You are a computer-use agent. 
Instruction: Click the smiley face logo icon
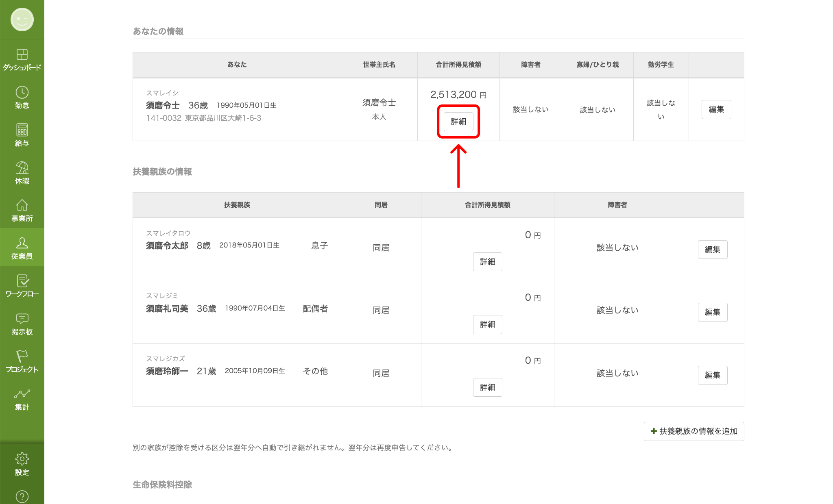pyautogui.click(x=22, y=20)
